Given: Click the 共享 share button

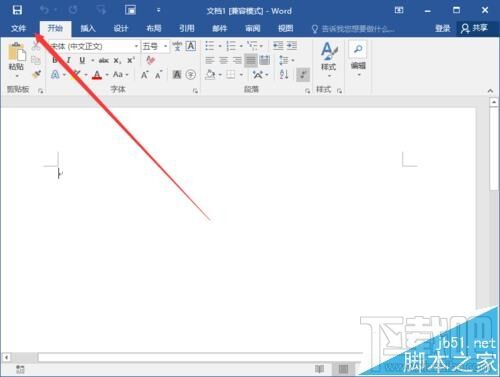Looking at the screenshot, I should 474,28.
